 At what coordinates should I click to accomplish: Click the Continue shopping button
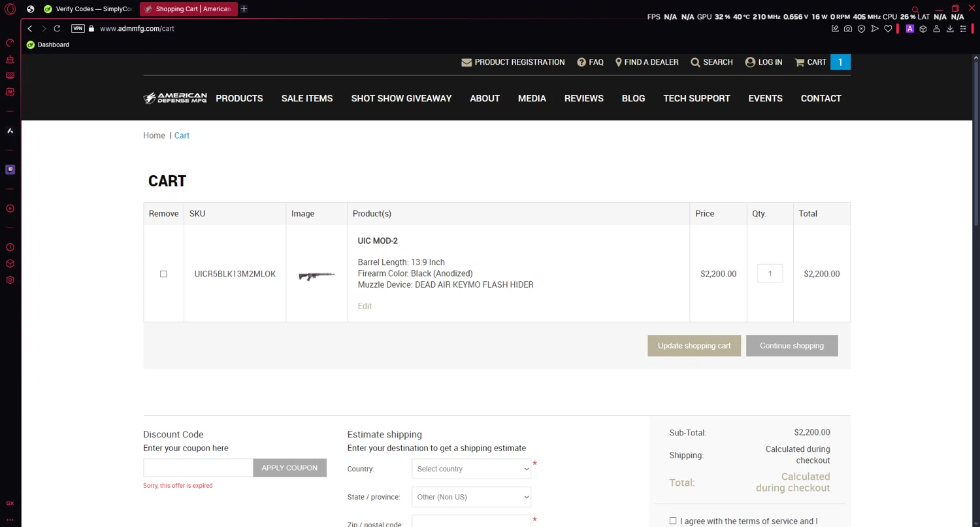[x=792, y=346]
